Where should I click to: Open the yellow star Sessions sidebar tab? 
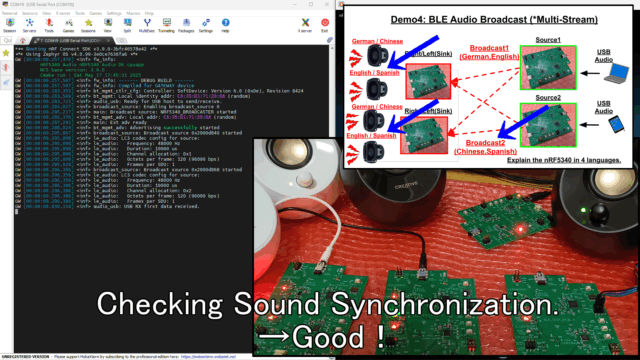pos(6,53)
